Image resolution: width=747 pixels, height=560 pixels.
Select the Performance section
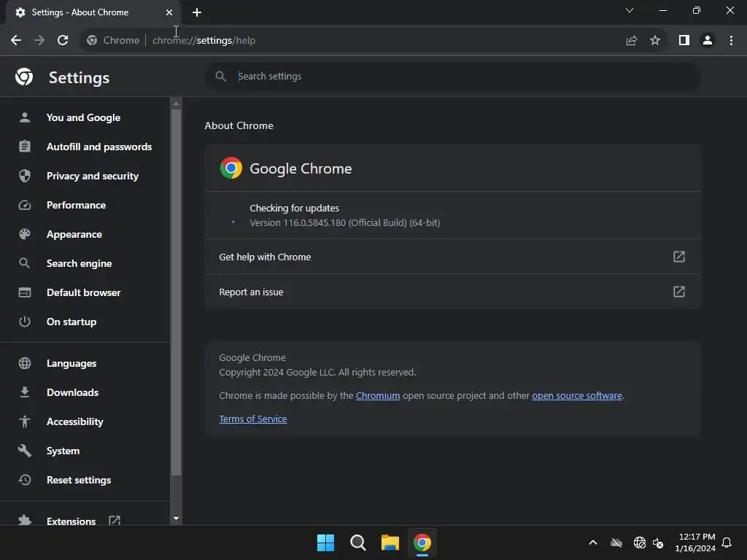tap(85, 205)
